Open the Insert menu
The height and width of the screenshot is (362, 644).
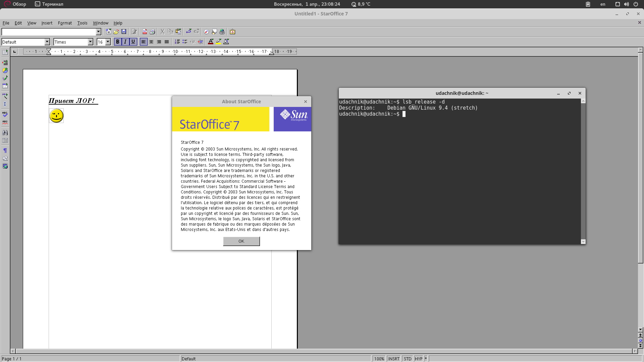click(x=47, y=23)
